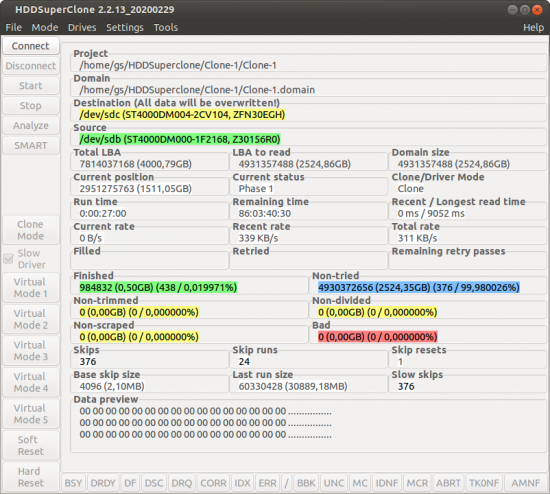Click the MC error indicator
The width and height of the screenshot is (550, 494).
point(360,483)
